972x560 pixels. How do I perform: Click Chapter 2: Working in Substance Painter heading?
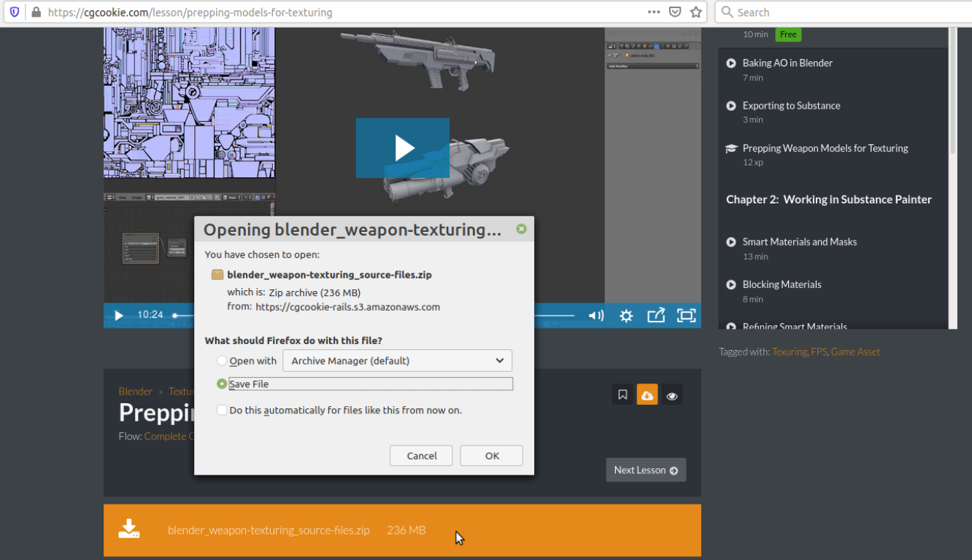(829, 199)
